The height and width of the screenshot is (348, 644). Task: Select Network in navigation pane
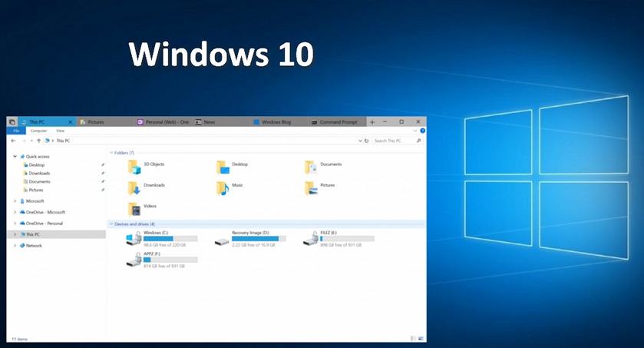(x=34, y=245)
